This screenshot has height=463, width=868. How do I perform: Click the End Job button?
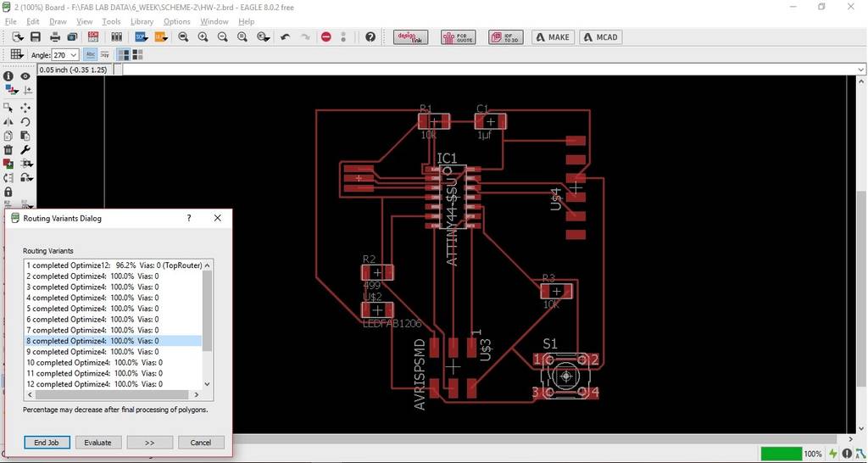pos(47,443)
